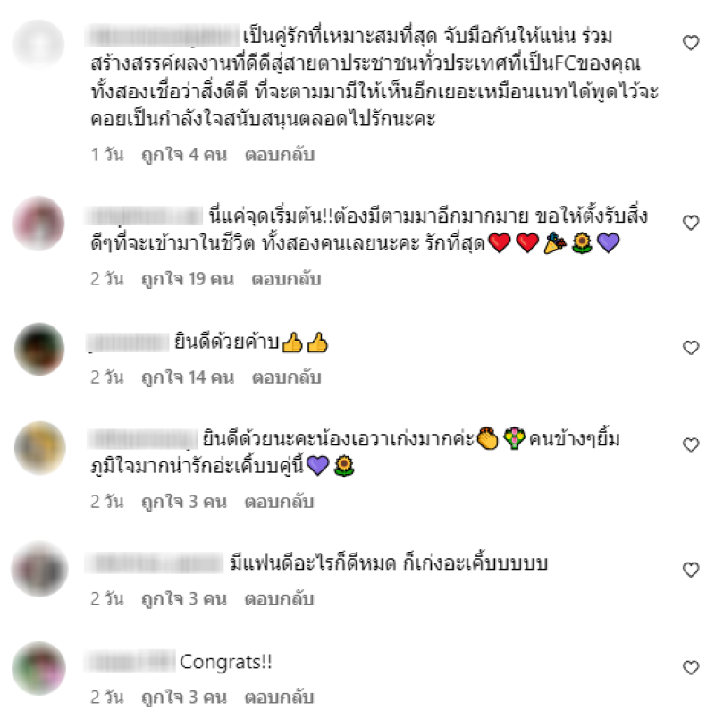
Task: Open the blurred username before "Congrats!!"
Action: click(x=130, y=662)
